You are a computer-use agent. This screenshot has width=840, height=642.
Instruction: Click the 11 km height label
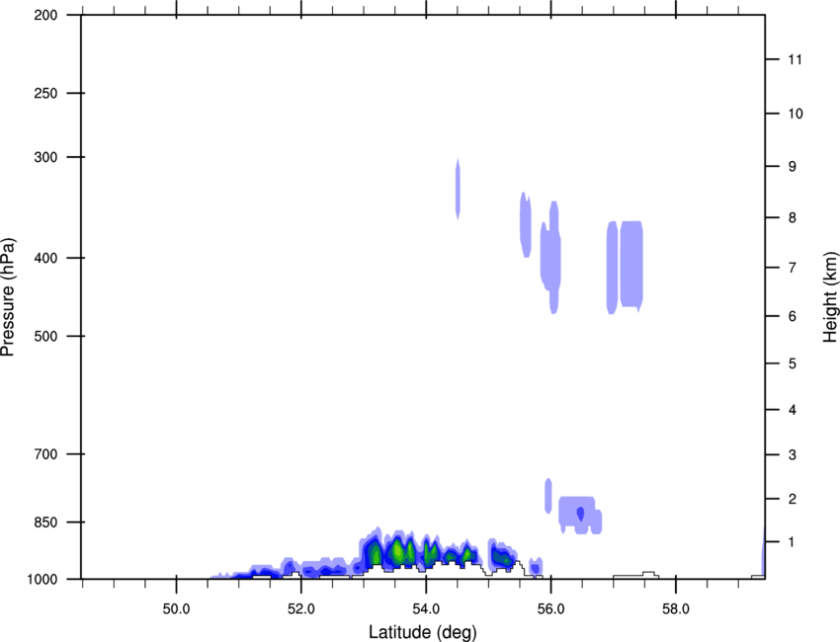tap(796, 59)
